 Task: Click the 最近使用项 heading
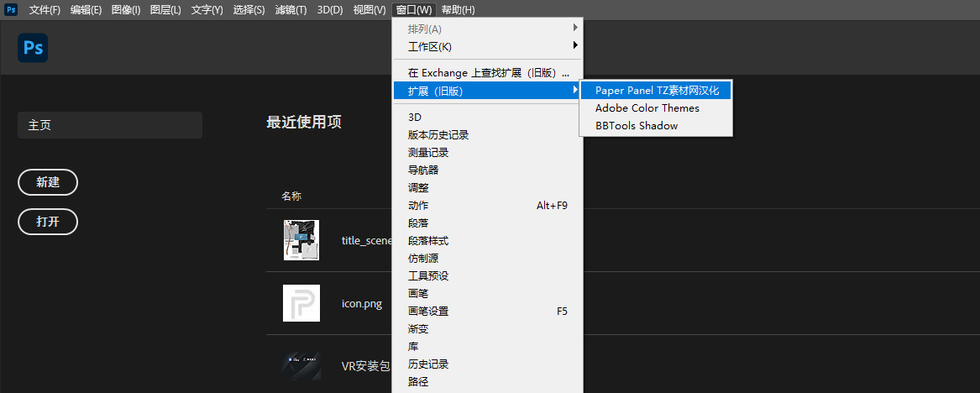click(x=304, y=123)
